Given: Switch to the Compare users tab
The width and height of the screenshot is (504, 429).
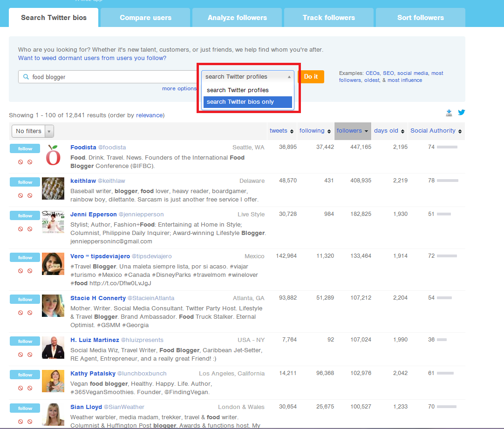Looking at the screenshot, I should (145, 18).
